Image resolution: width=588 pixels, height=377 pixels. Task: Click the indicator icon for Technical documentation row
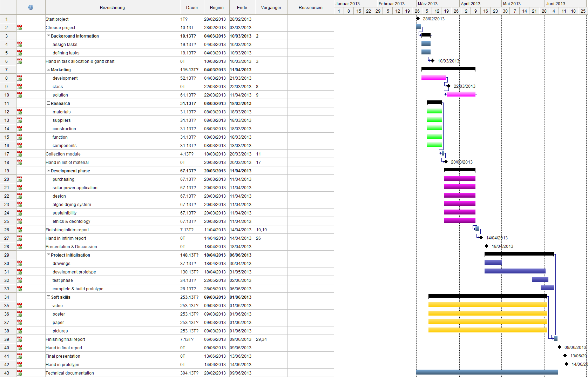pyautogui.click(x=19, y=373)
